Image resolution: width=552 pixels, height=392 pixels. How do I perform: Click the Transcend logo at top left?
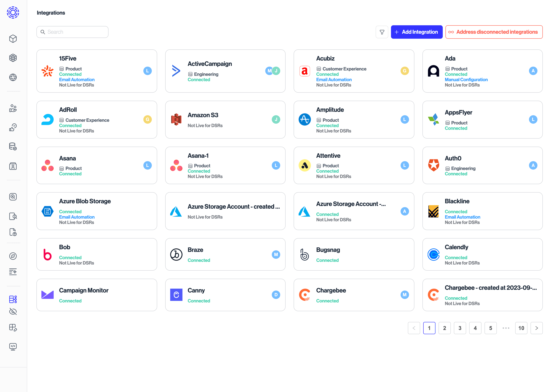click(x=13, y=12)
